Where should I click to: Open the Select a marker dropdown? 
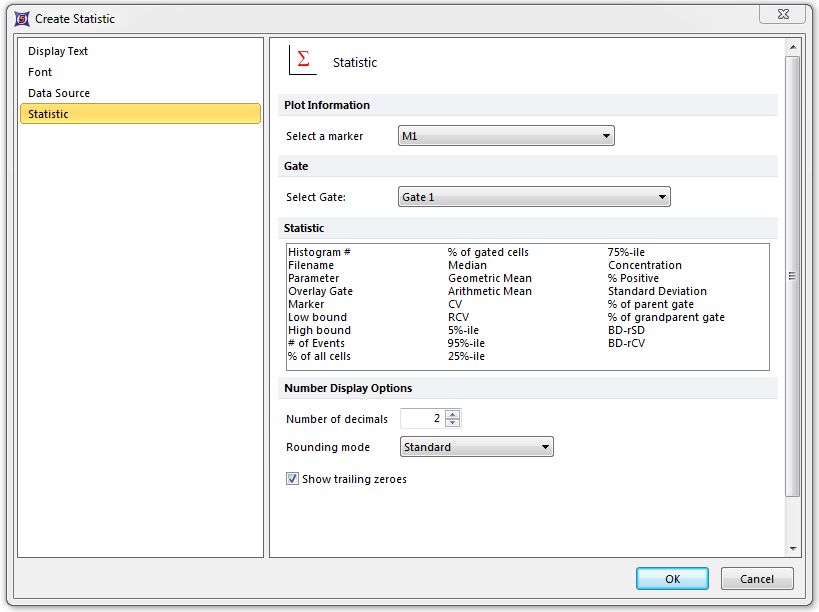click(506, 136)
